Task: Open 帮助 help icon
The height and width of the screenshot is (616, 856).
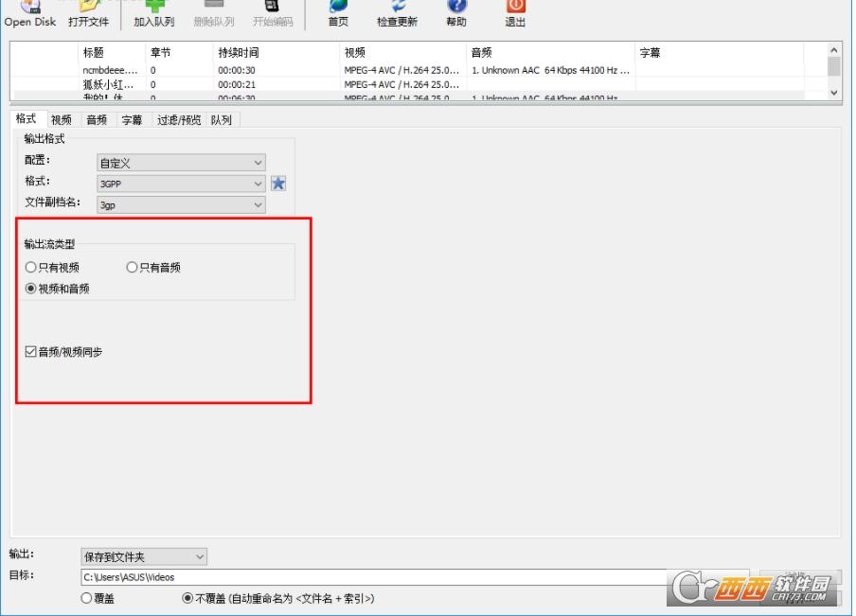Action: (456, 6)
